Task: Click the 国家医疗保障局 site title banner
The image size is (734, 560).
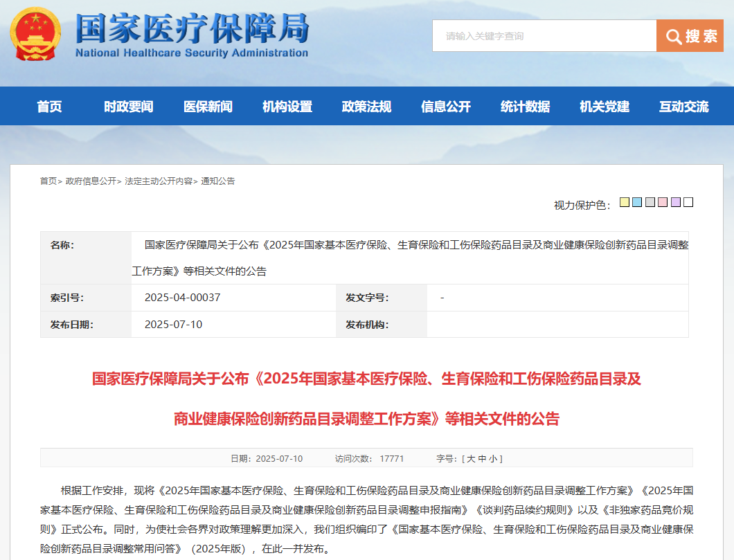Action: pos(192,28)
